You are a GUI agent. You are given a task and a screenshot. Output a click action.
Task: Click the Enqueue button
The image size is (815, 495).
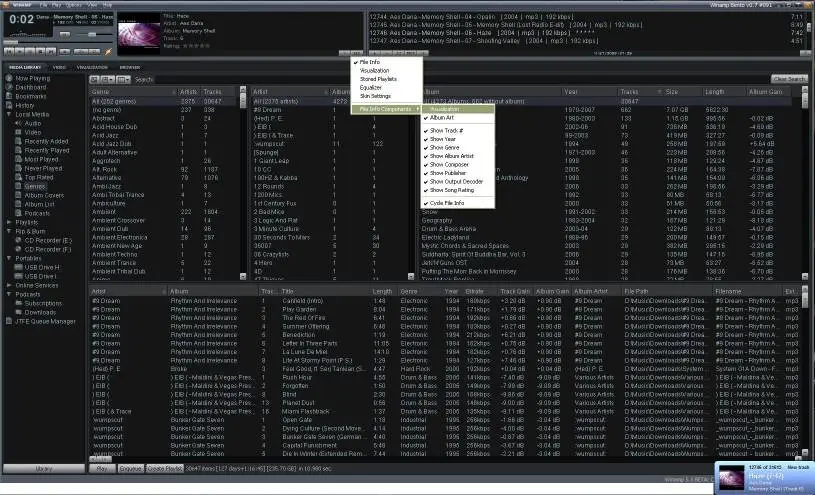point(130,468)
